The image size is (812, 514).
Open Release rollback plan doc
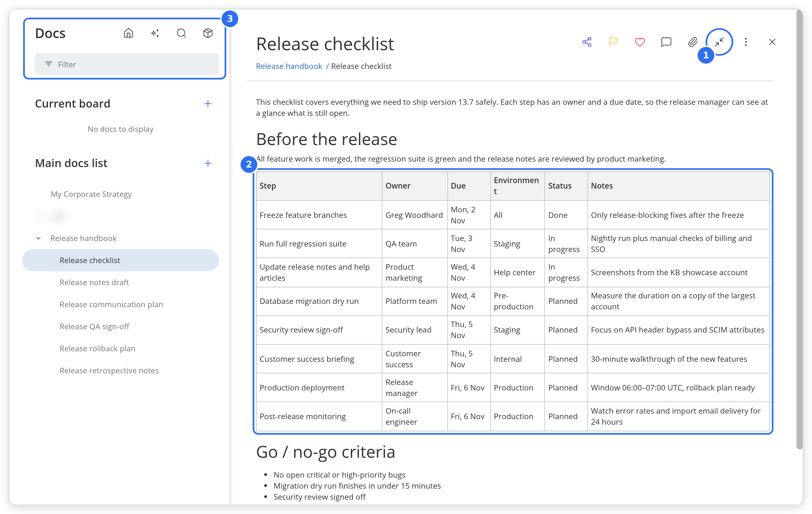[x=97, y=349]
